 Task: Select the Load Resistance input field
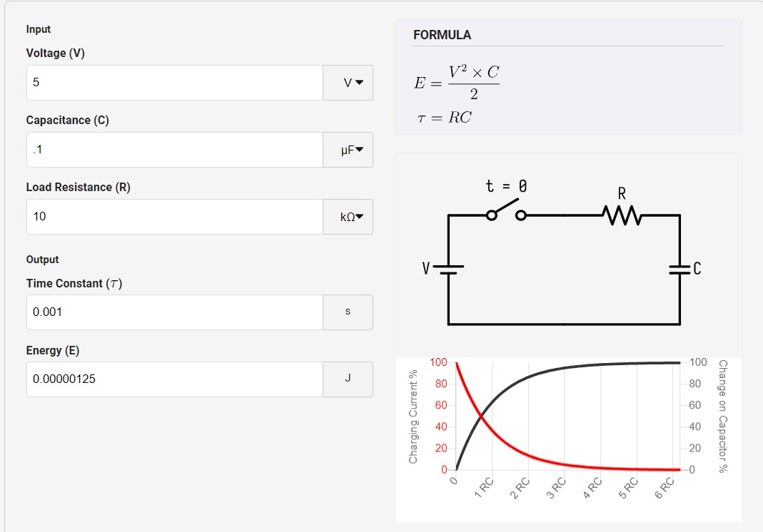click(x=175, y=217)
